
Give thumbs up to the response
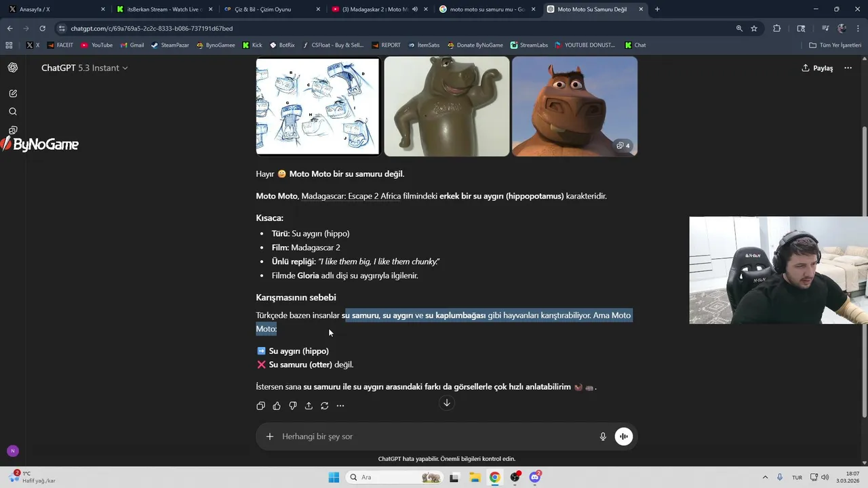click(277, 406)
